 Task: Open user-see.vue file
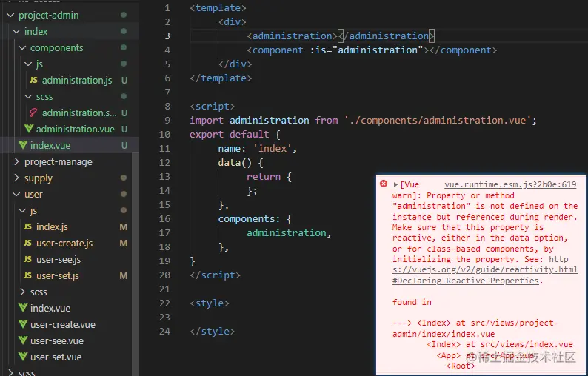57,340
